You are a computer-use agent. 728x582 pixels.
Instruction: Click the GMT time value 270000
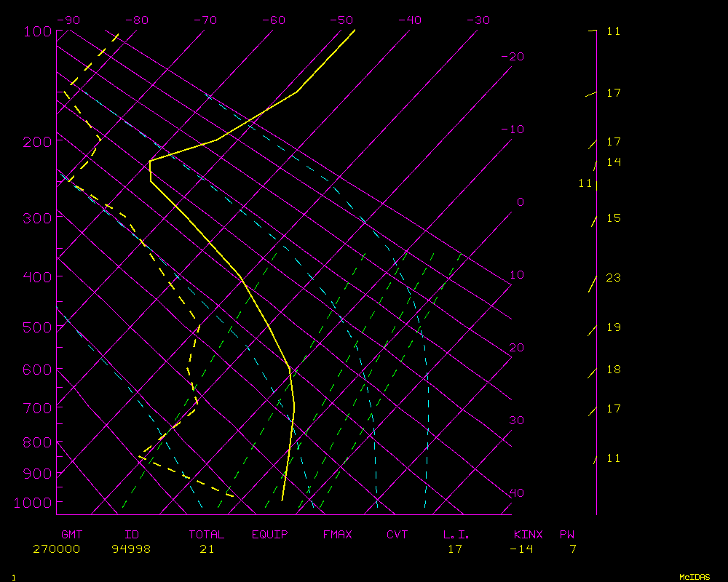(x=56, y=549)
